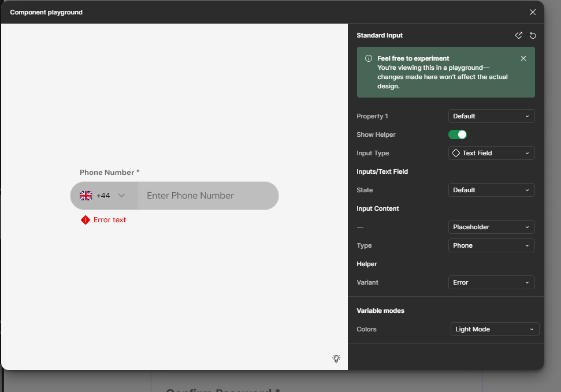Click the Helper section label
Image resolution: width=561 pixels, height=392 pixels.
tap(367, 264)
